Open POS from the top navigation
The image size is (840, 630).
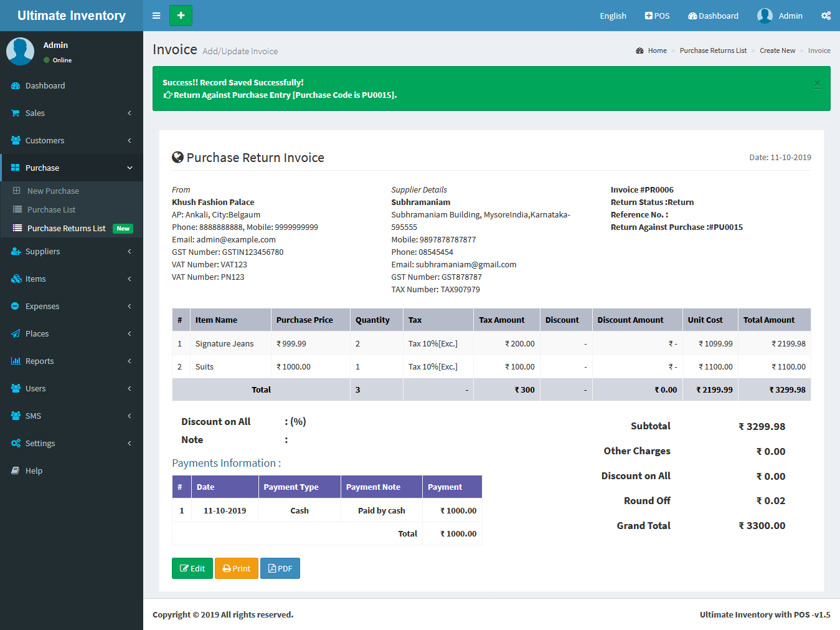pos(657,16)
